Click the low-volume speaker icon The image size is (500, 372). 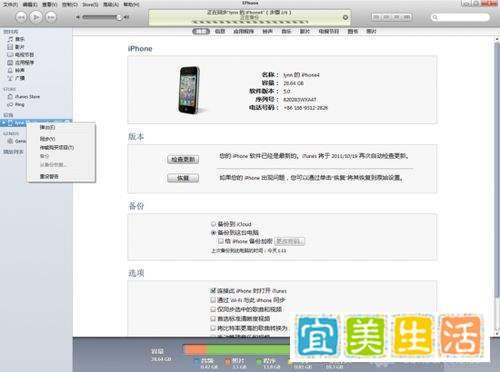(x=78, y=17)
